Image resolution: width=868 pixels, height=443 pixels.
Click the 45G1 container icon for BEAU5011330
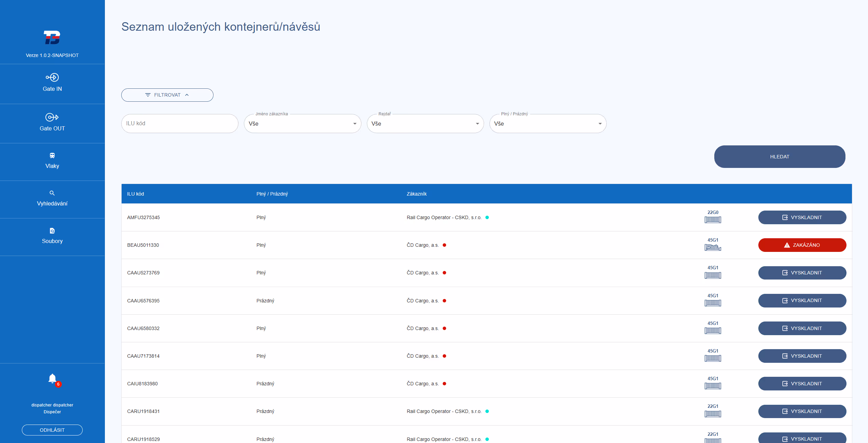click(713, 247)
